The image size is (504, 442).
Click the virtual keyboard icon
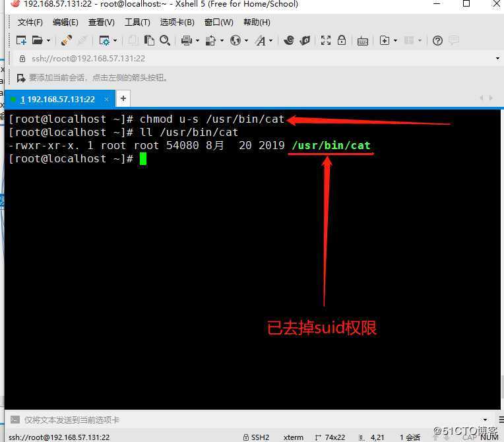[363, 41]
